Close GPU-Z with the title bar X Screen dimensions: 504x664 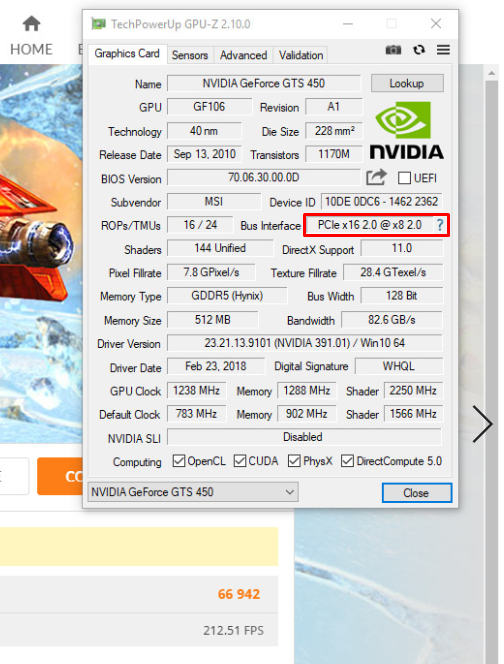[436, 24]
